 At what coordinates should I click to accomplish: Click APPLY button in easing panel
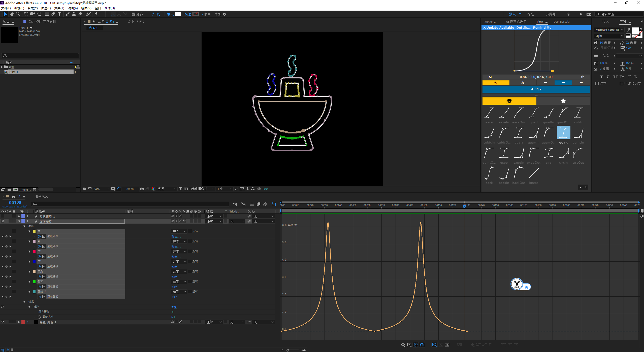[x=536, y=89]
